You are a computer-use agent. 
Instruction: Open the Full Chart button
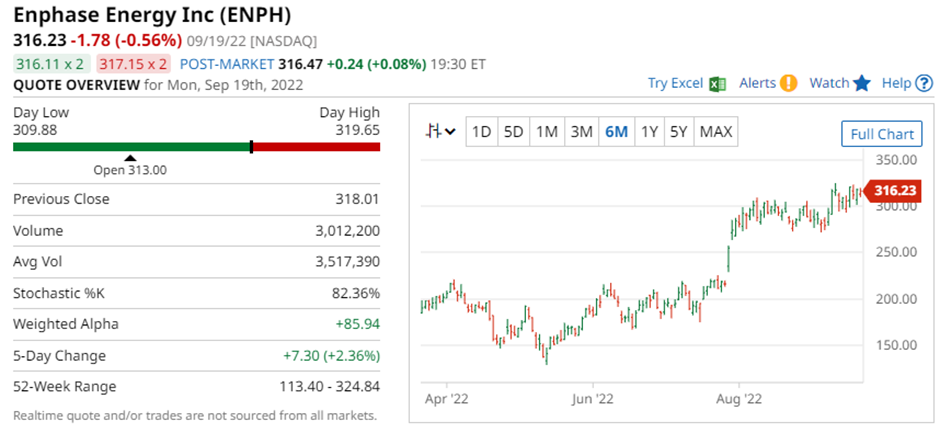(x=880, y=134)
